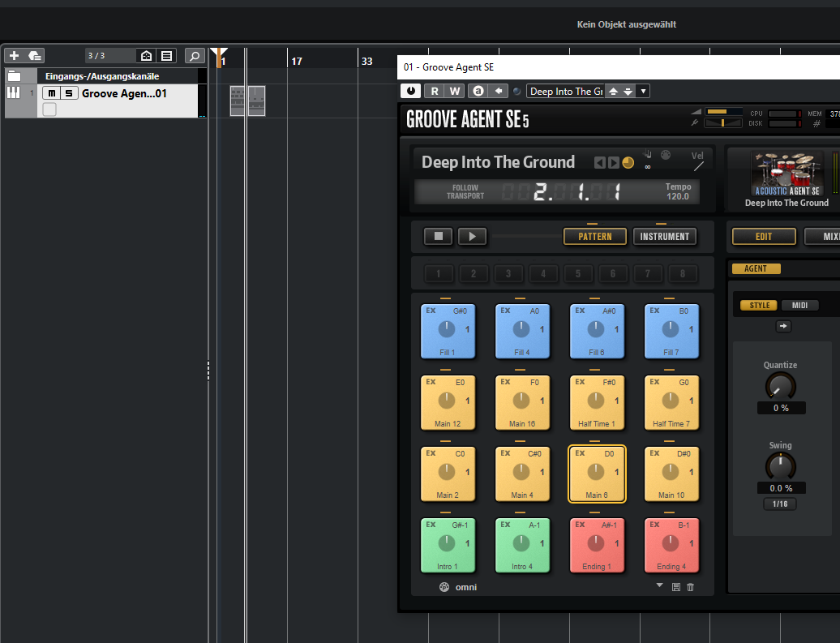Image resolution: width=840 pixels, height=643 pixels.
Task: Open the preset dropdown arrow in plugin header
Action: [x=644, y=92]
